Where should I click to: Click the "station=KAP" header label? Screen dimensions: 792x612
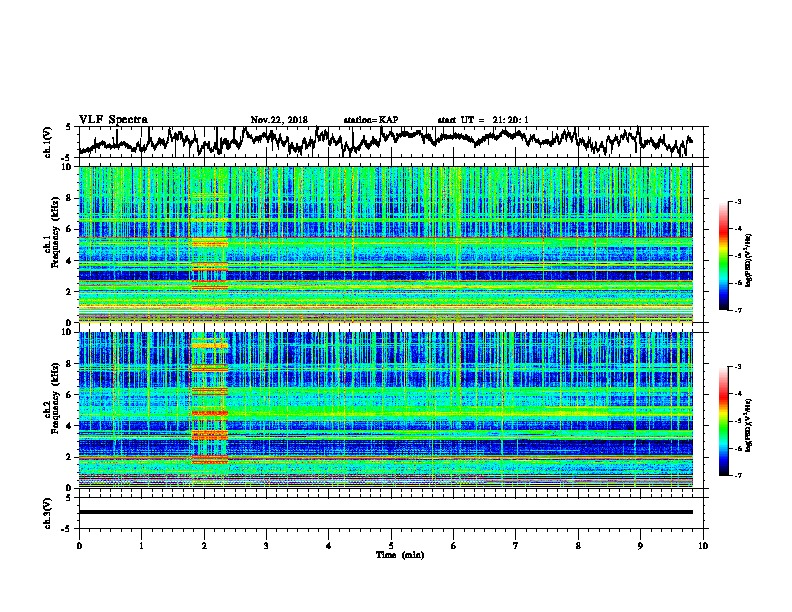(370, 120)
